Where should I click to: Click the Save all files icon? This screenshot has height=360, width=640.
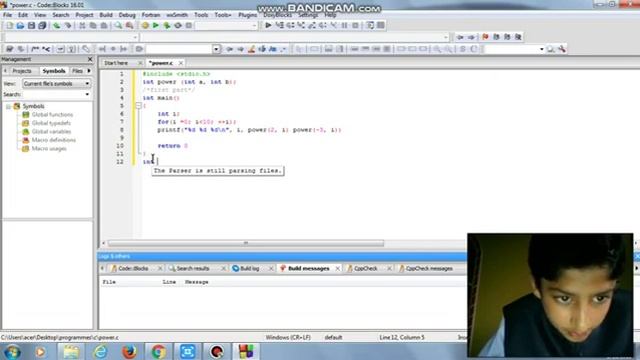(x=42, y=25)
